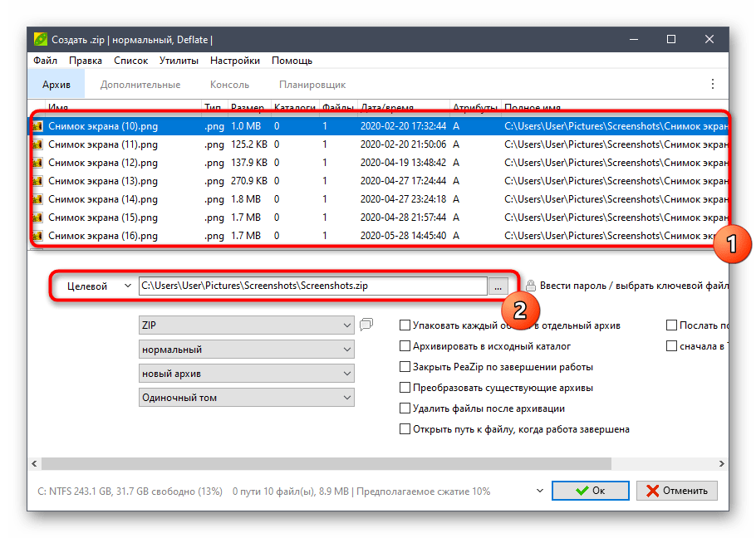The image size is (756, 538).
Task: Open the ZIP archive format dropdown
Action: [247, 325]
